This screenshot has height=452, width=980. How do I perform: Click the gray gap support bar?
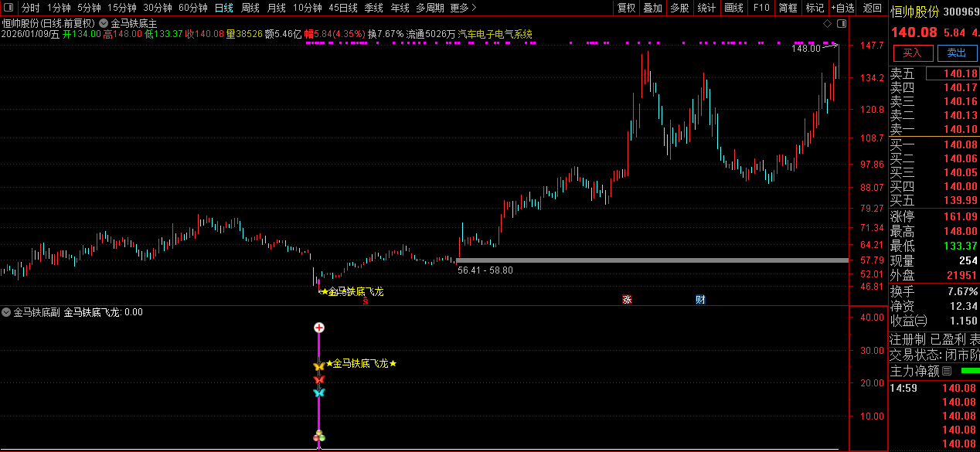(x=652, y=260)
